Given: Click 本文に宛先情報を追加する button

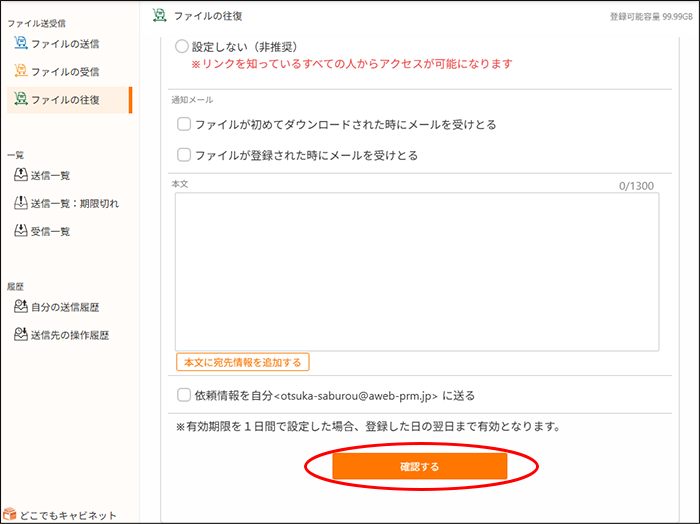Looking at the screenshot, I should tap(243, 362).
